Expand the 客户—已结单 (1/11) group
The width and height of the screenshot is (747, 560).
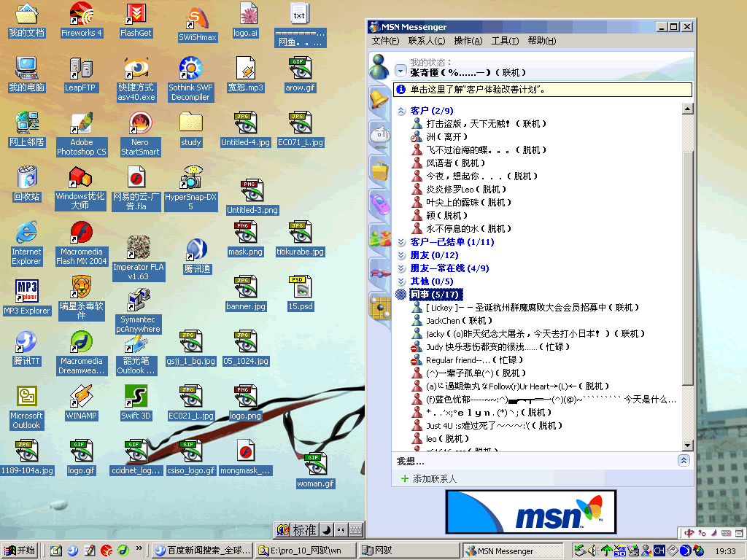pyautogui.click(x=401, y=242)
